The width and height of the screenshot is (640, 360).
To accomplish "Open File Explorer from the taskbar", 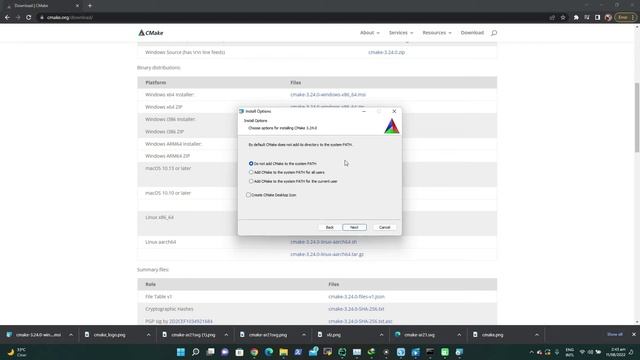I will (x=283, y=352).
